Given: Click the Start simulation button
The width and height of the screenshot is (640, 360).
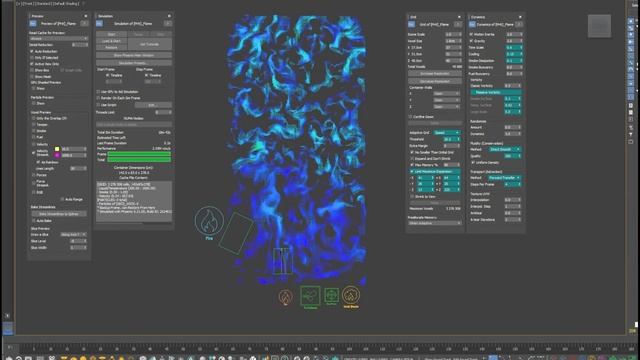Looking at the screenshot, I should pyautogui.click(x=111, y=35).
